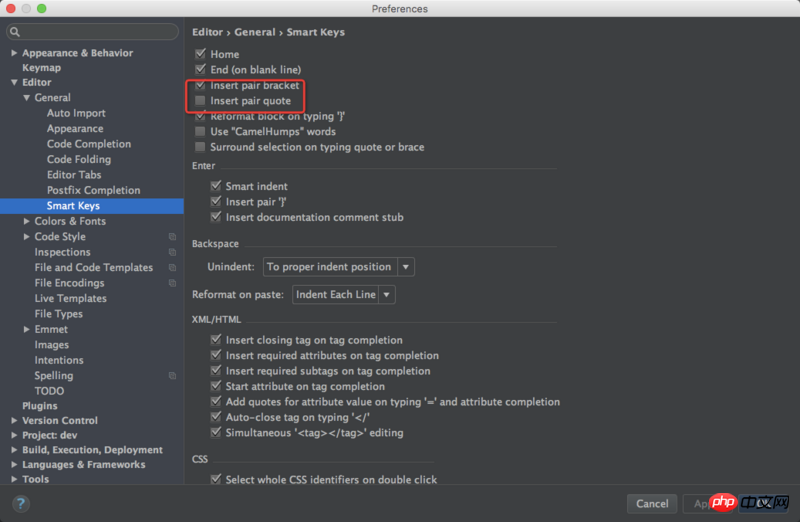Expand the Appearance & Behavior section

14,53
